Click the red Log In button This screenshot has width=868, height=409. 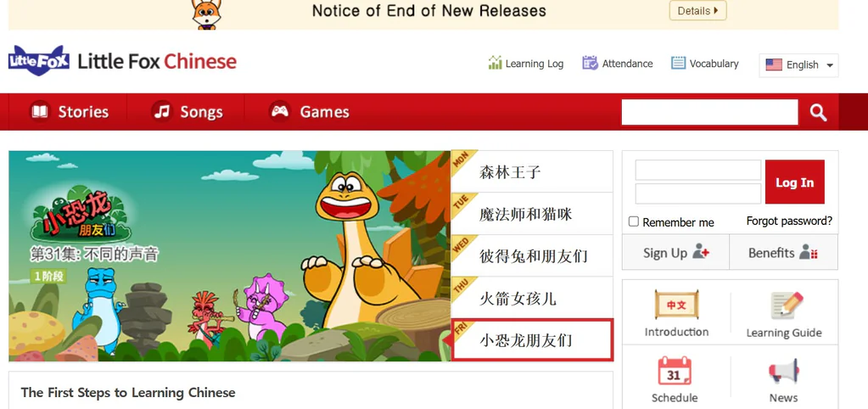(x=794, y=182)
